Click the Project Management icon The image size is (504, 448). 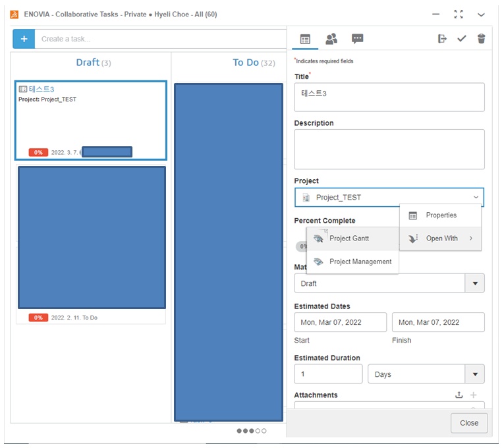[x=318, y=262]
